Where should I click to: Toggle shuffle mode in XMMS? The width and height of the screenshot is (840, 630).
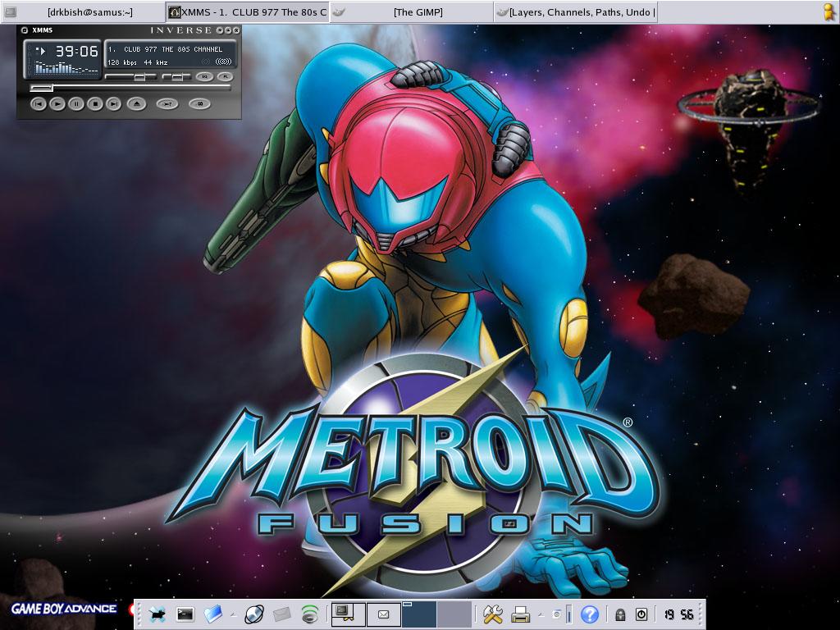click(167, 104)
